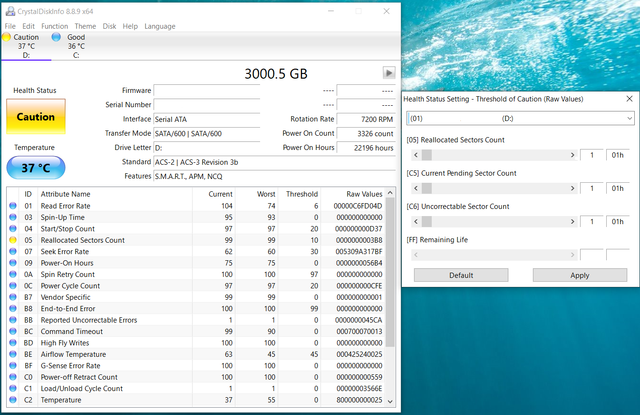This screenshot has width=640, height=415.
Task: Click raw value 0000000003B8
Action: (359, 240)
